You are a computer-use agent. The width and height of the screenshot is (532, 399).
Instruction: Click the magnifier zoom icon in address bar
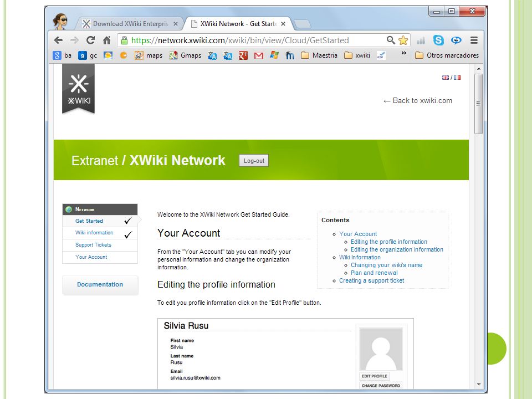point(391,40)
